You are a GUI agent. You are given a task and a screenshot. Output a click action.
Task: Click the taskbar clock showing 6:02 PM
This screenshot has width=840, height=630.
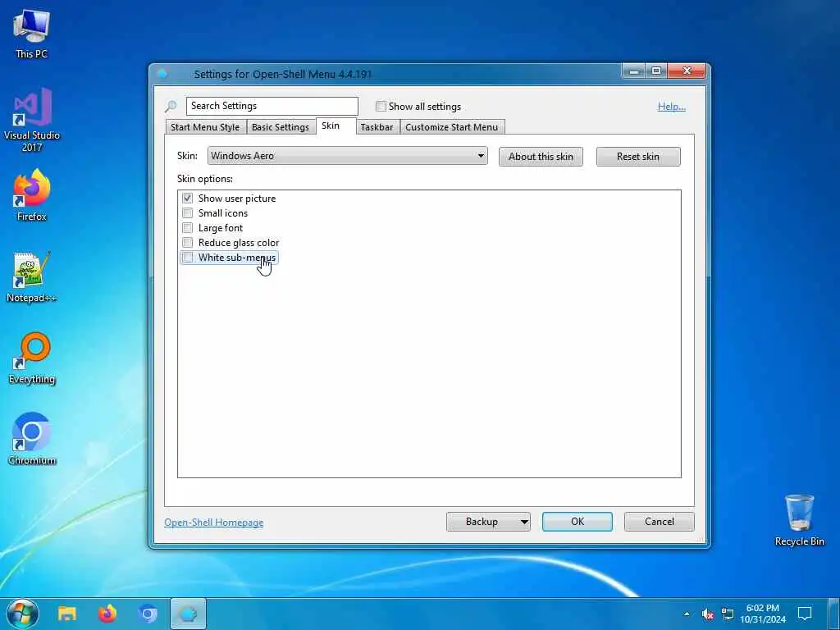click(x=763, y=614)
